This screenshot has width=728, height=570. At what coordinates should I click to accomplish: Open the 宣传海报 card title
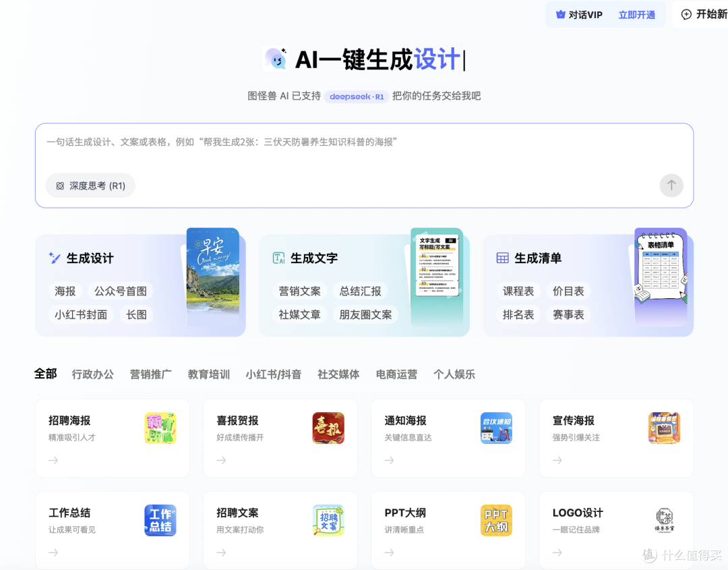pyautogui.click(x=574, y=420)
